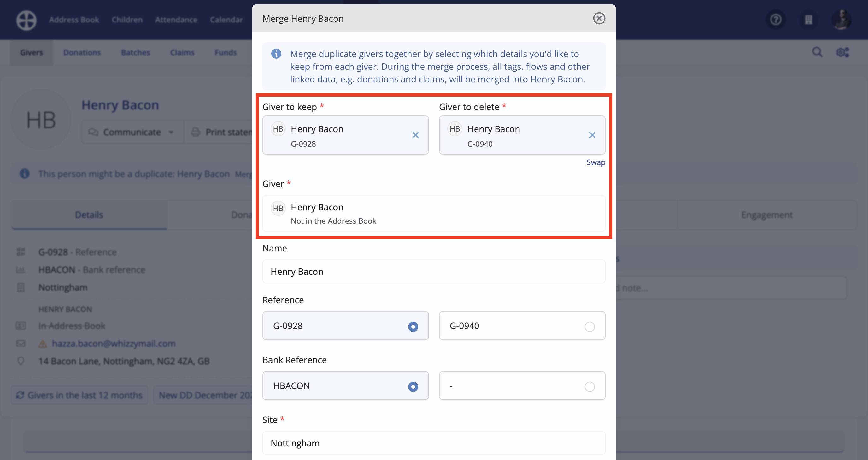Open the Giver Henry Bacon selector
The image size is (868, 460).
coord(434,213)
